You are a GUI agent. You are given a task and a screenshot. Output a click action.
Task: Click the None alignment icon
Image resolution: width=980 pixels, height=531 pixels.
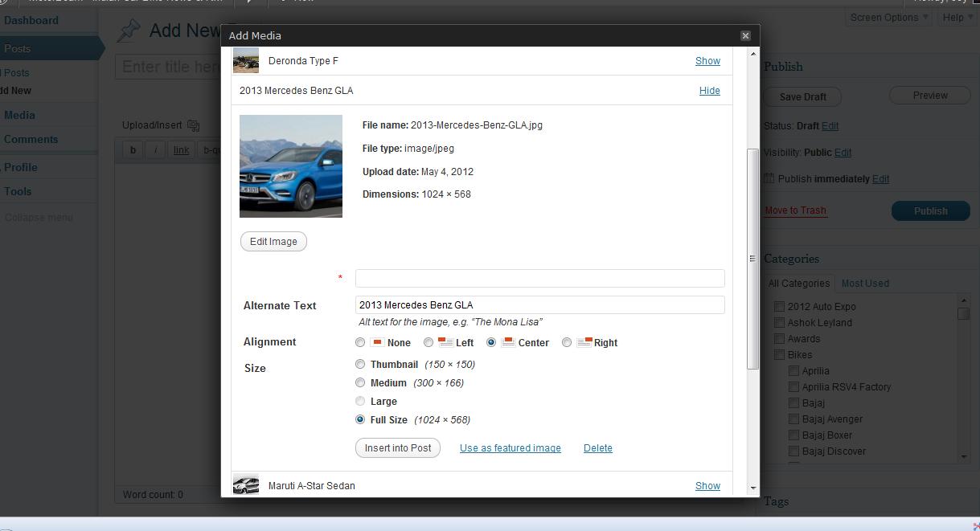pyautogui.click(x=377, y=342)
